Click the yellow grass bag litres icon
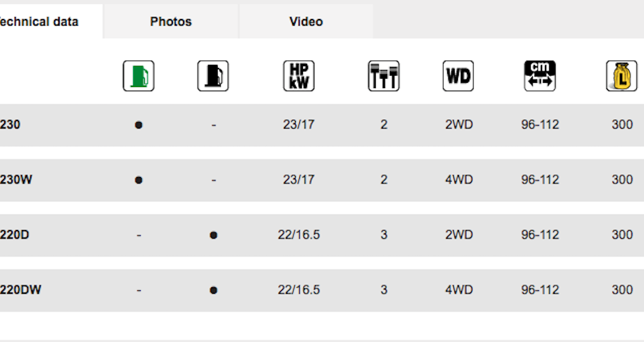 coord(621,76)
